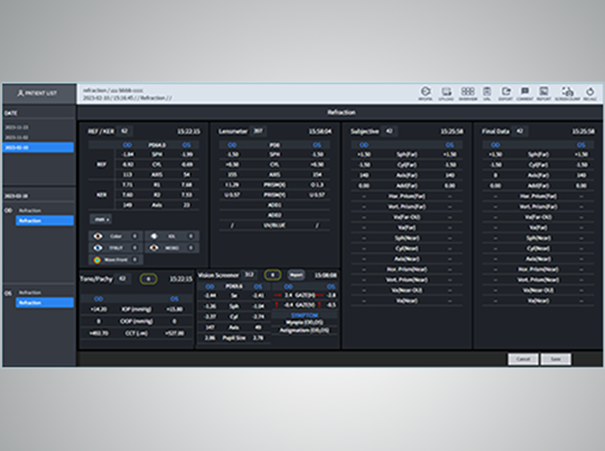605x451 pixels.
Task: Open the Overview grid icon
Action: click(467, 91)
